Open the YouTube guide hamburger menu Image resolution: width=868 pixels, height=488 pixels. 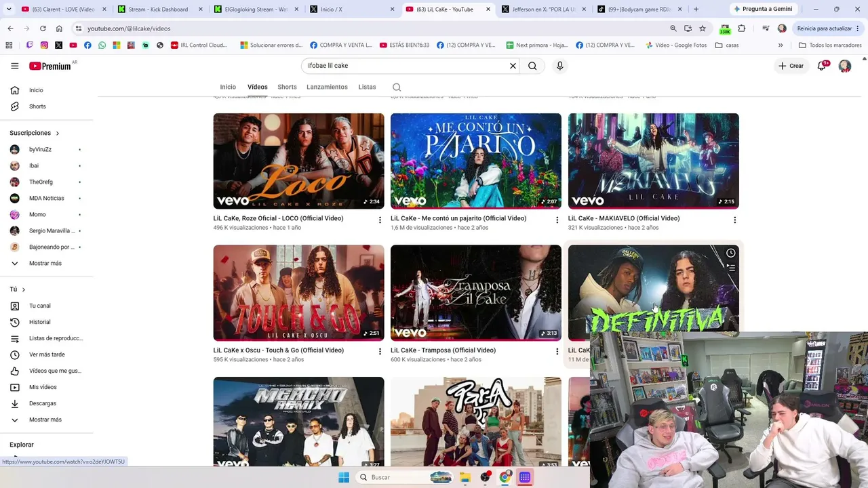tap(14, 66)
